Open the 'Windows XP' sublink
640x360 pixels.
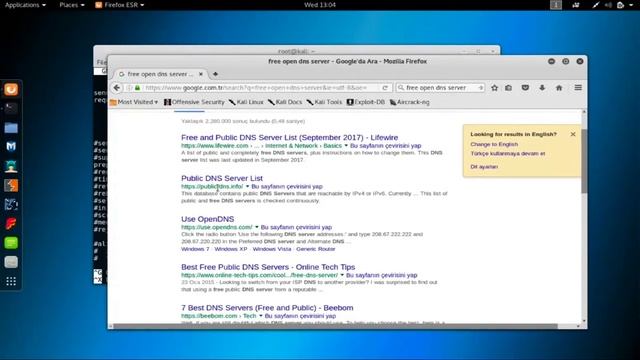[x=231, y=249]
